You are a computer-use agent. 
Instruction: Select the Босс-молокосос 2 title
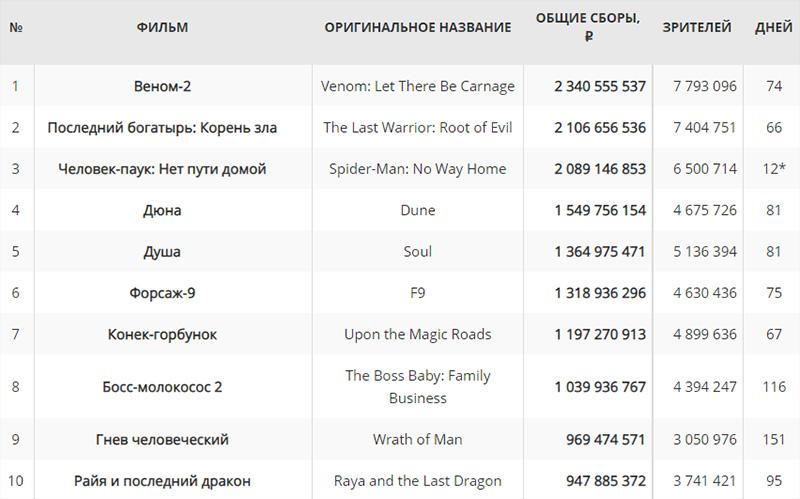[x=162, y=387]
